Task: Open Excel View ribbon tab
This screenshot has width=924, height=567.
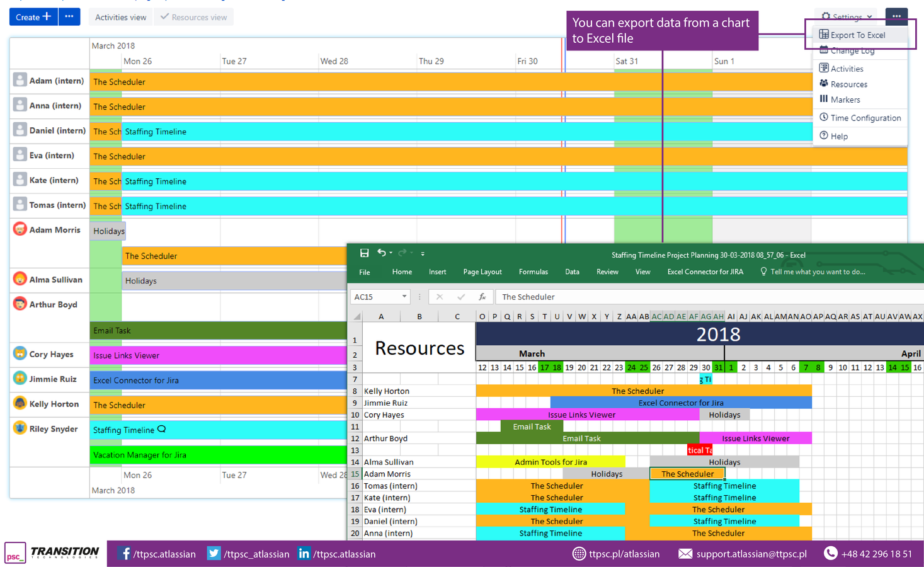Action: tap(642, 272)
